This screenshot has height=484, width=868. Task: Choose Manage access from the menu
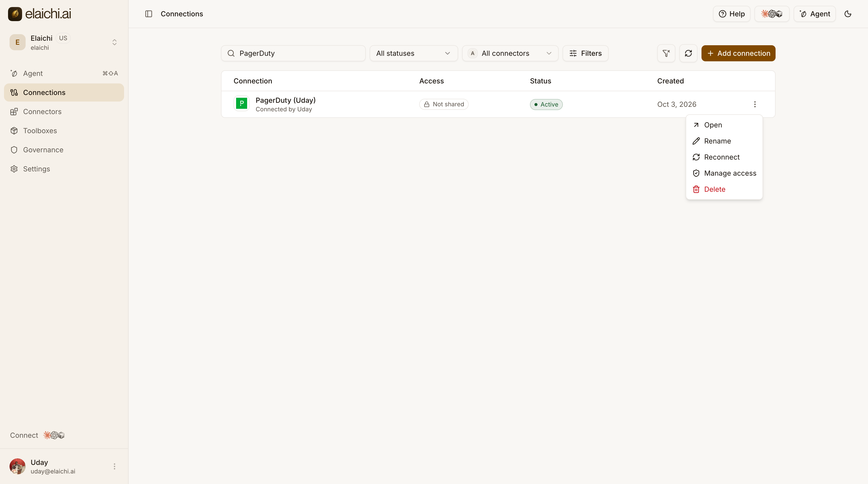click(x=724, y=173)
